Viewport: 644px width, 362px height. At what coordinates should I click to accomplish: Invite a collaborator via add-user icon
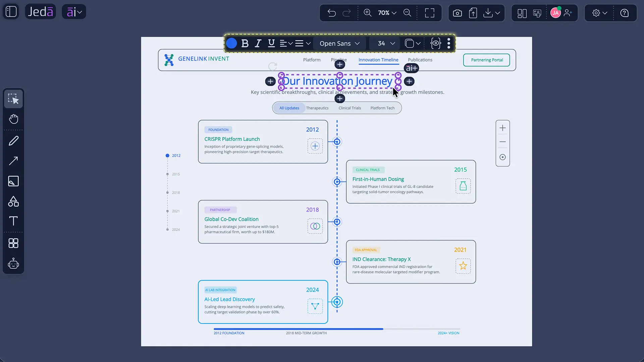click(568, 13)
